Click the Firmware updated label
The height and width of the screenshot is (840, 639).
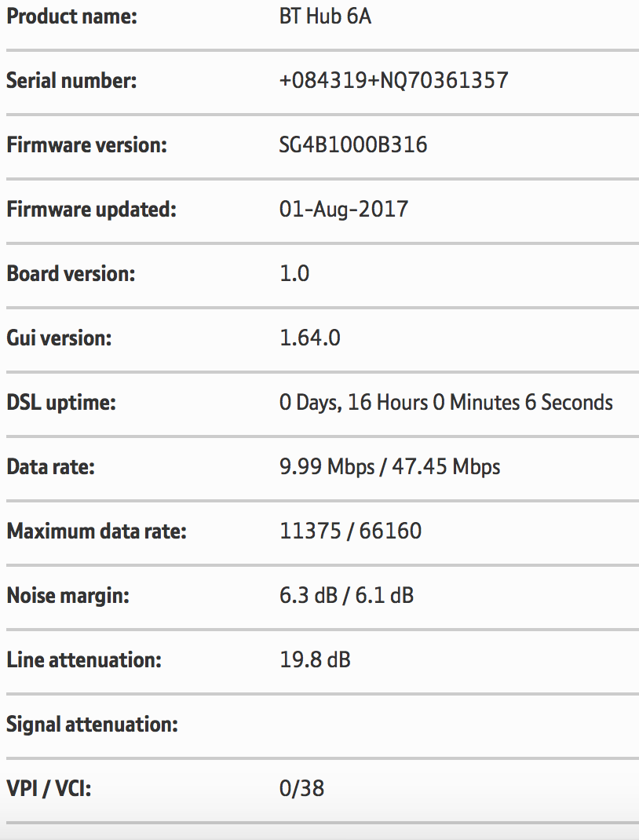(x=91, y=210)
